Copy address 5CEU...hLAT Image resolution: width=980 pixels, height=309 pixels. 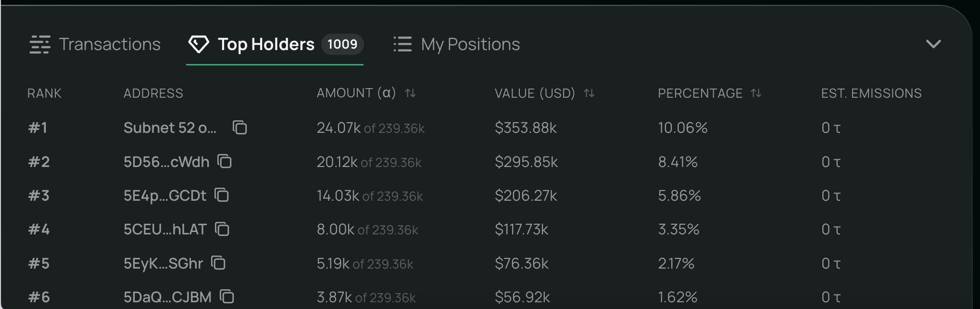coord(222,229)
